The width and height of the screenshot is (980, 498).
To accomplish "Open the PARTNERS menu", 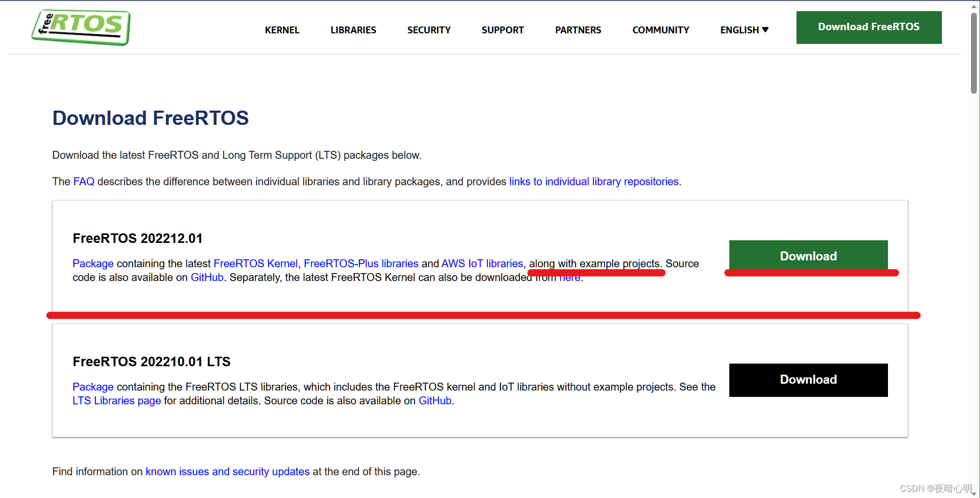I will [x=578, y=30].
